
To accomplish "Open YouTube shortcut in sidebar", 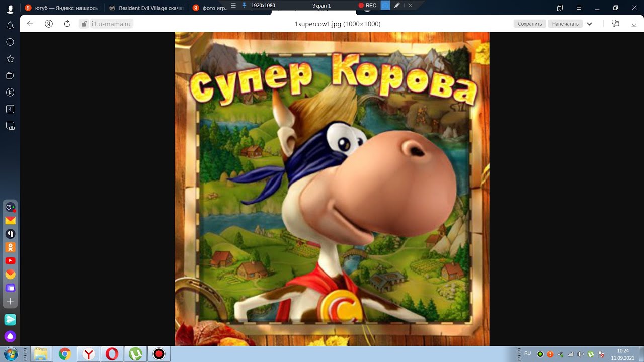I will pos(10,261).
